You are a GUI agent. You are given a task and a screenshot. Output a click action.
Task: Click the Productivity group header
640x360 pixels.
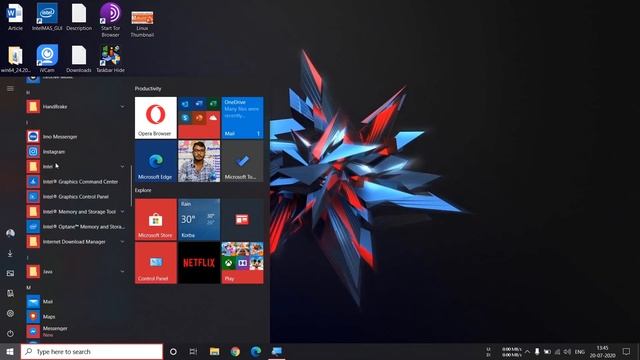[148, 89]
